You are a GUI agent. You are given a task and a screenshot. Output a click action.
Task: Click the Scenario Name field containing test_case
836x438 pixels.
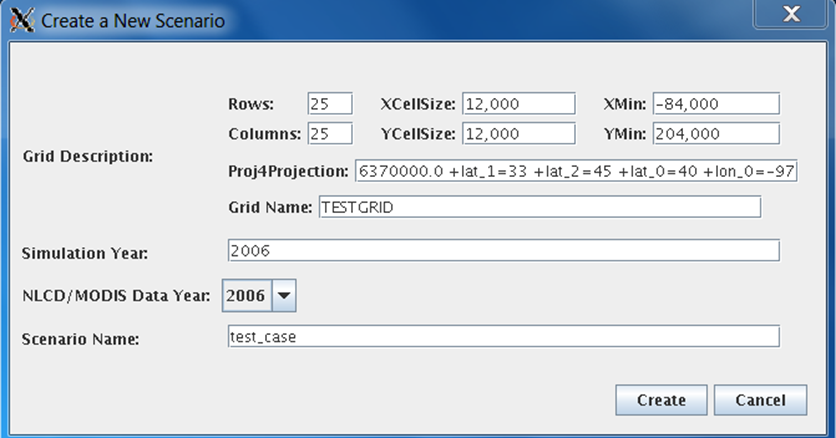(504, 336)
